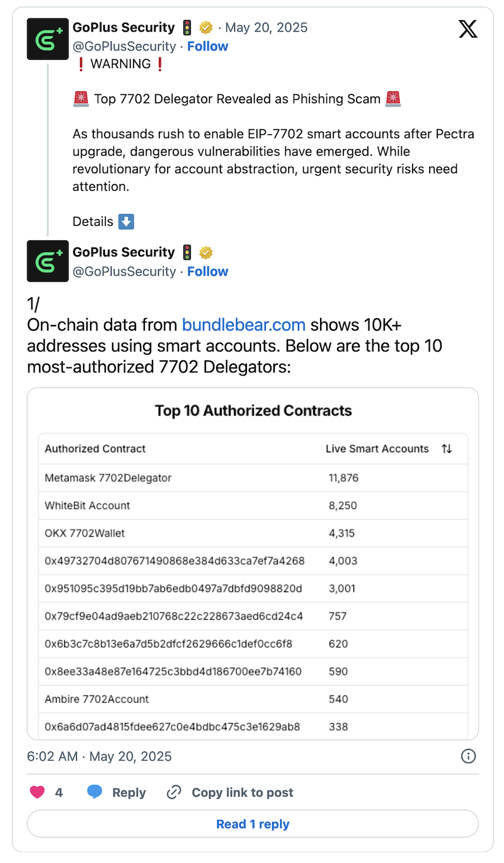Follow GoPlusSecurity in the second tweet

click(207, 271)
